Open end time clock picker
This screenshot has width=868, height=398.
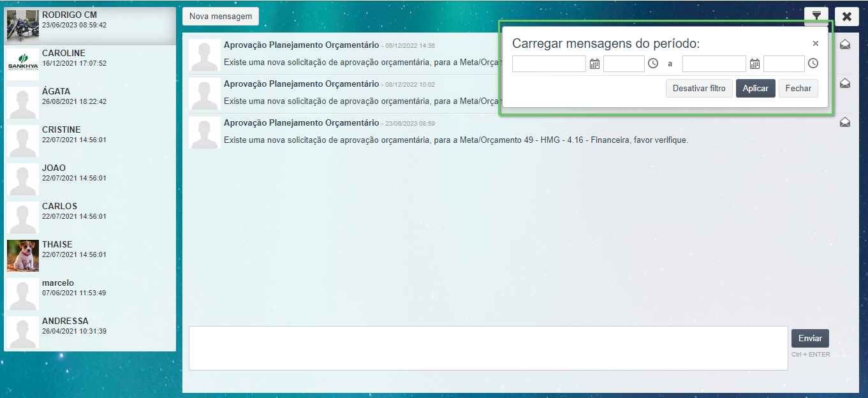point(813,64)
